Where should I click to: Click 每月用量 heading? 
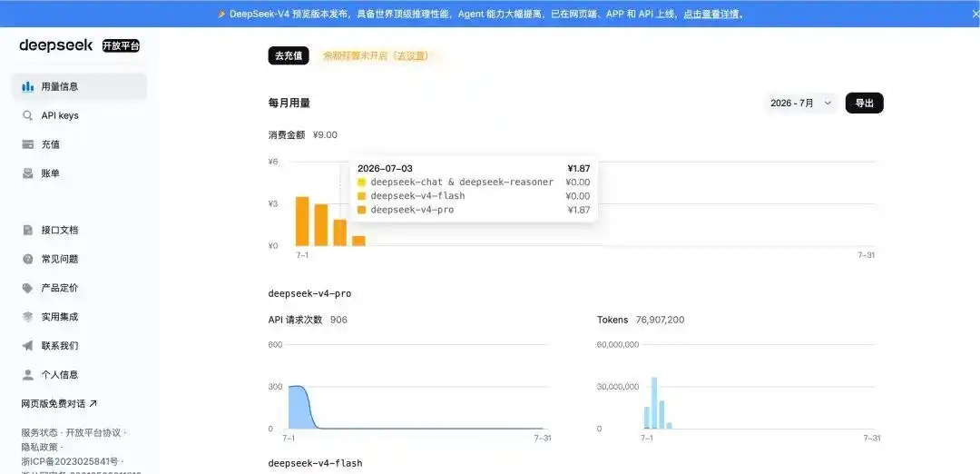pos(289,104)
